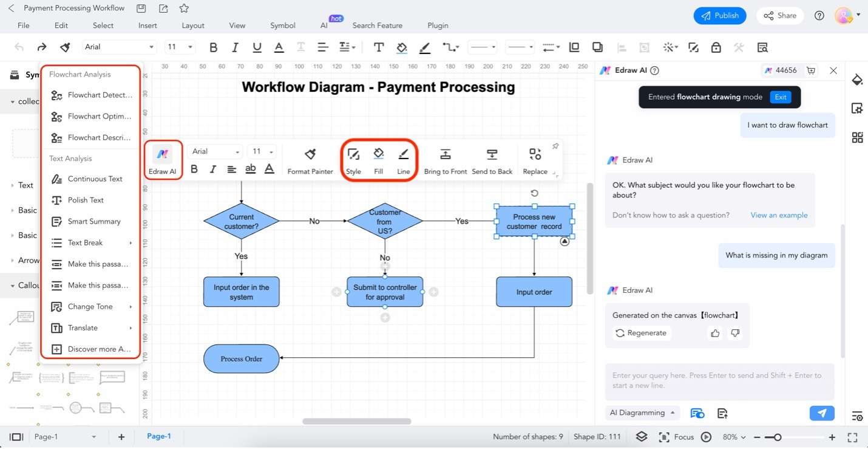Expand the Change Tone submenu

(x=91, y=306)
